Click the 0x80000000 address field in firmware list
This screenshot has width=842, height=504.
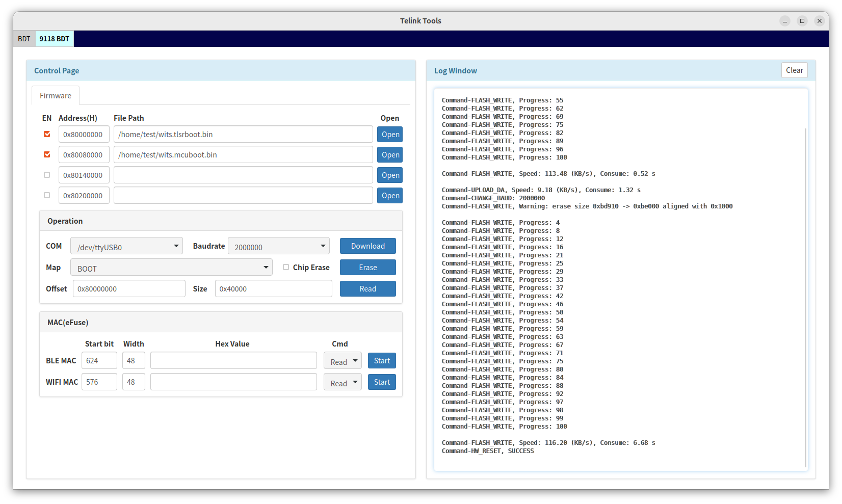(x=84, y=135)
